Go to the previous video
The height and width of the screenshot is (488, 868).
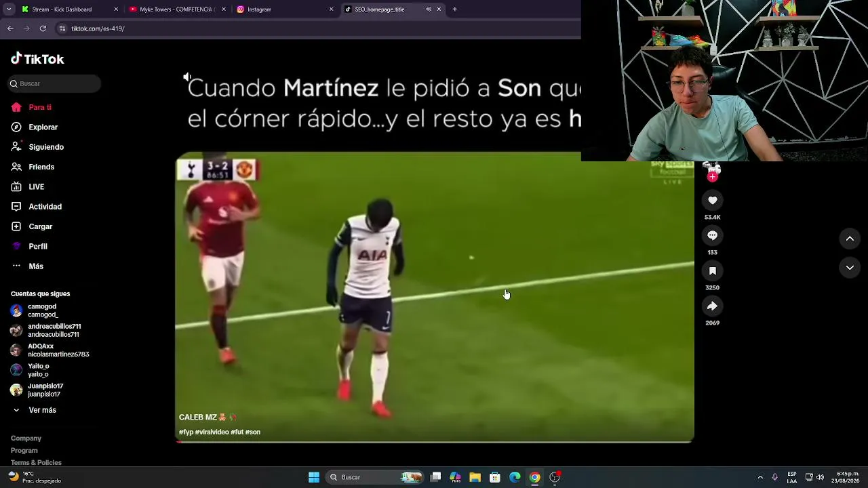tap(850, 239)
